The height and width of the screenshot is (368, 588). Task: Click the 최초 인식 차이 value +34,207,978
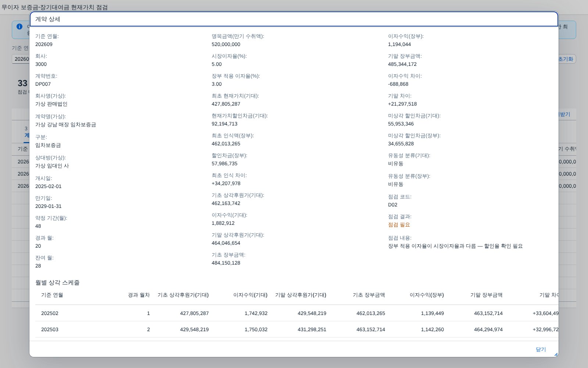(x=226, y=183)
